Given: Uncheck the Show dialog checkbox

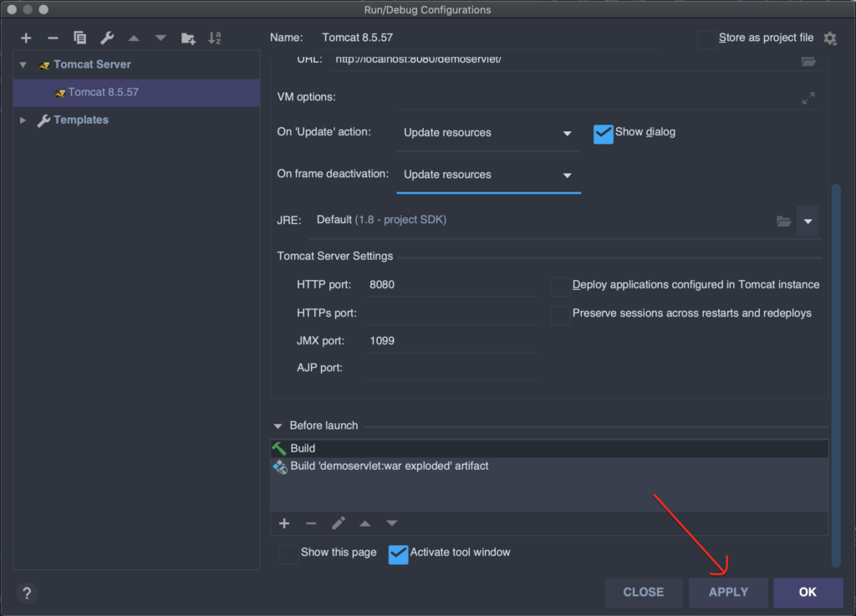Looking at the screenshot, I should click(604, 135).
